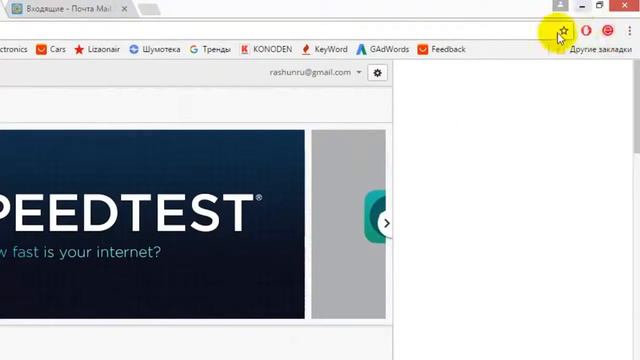This screenshot has height=360, width=640.
Task: Open the red circular 'e' extension icon
Action: pos(608,31)
